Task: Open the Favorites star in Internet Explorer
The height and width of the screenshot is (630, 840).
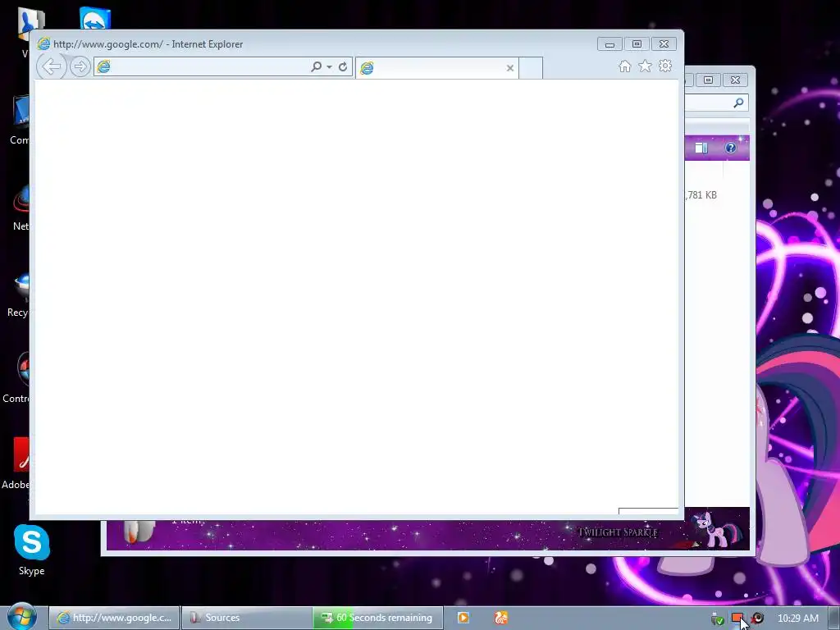Action: [x=645, y=66]
